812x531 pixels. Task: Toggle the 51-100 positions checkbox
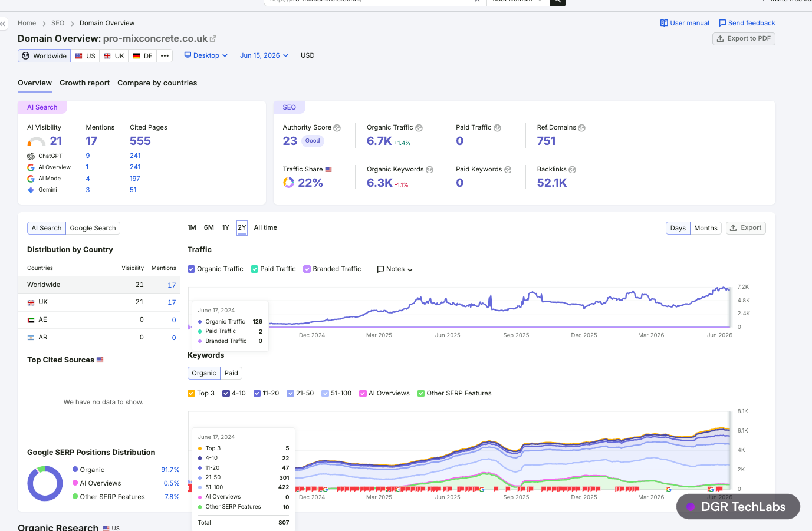click(x=325, y=393)
